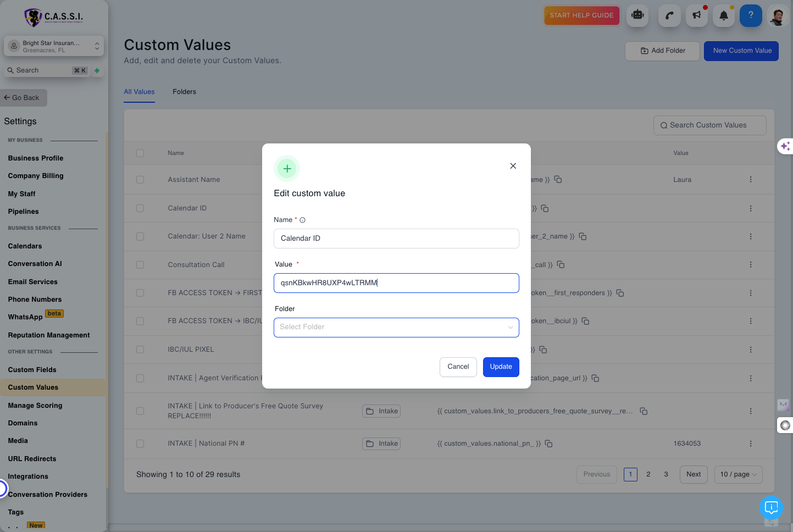The height and width of the screenshot is (532, 793).
Task: Check the INTAKE National PN row checkbox
Action: [140, 444]
